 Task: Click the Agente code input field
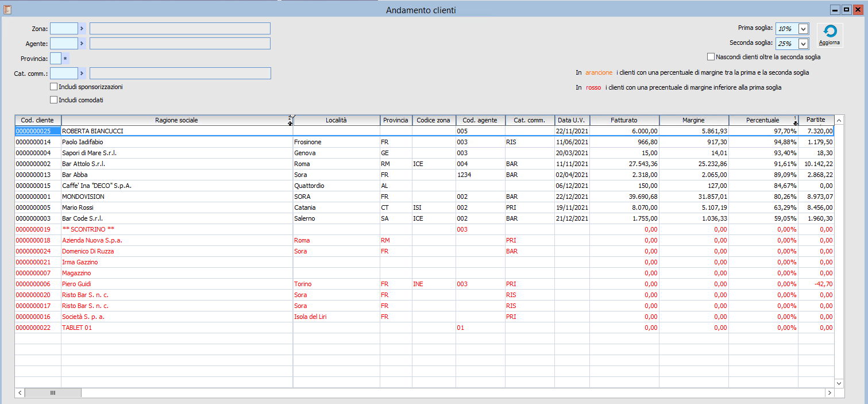(64, 43)
